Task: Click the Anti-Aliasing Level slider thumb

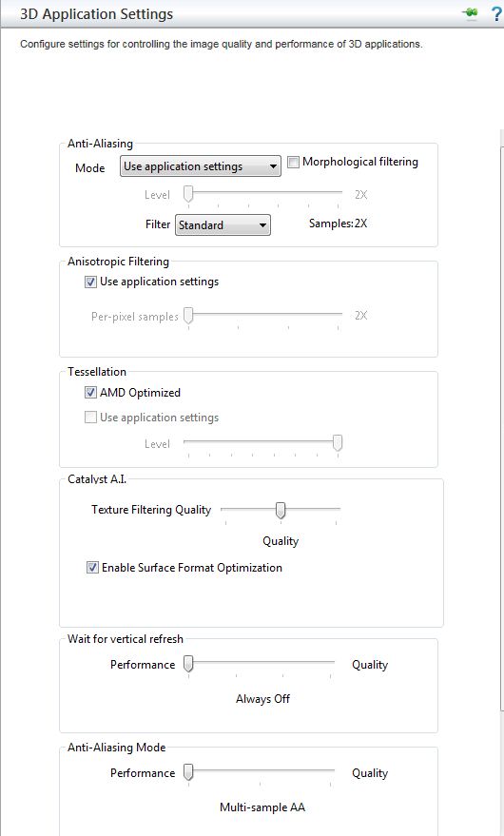Action: click(x=188, y=194)
